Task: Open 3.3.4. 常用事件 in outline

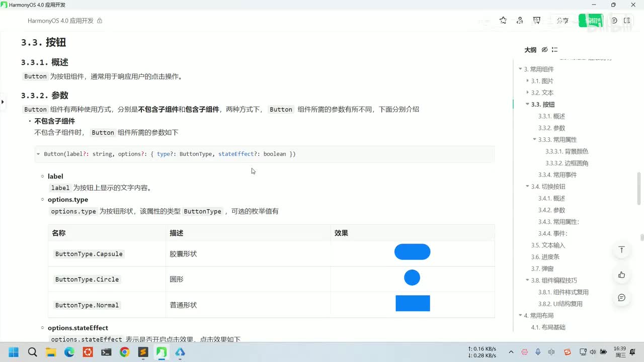Action: [x=557, y=175]
